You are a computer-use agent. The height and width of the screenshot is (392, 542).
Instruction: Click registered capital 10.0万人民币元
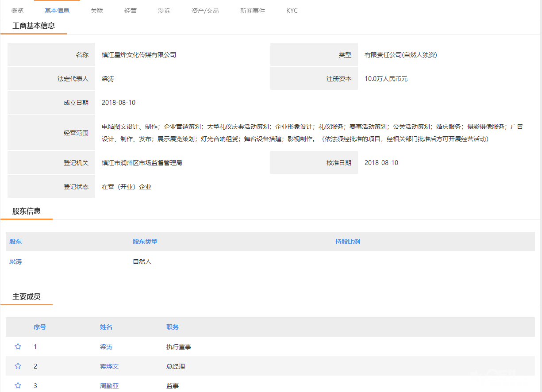point(386,79)
